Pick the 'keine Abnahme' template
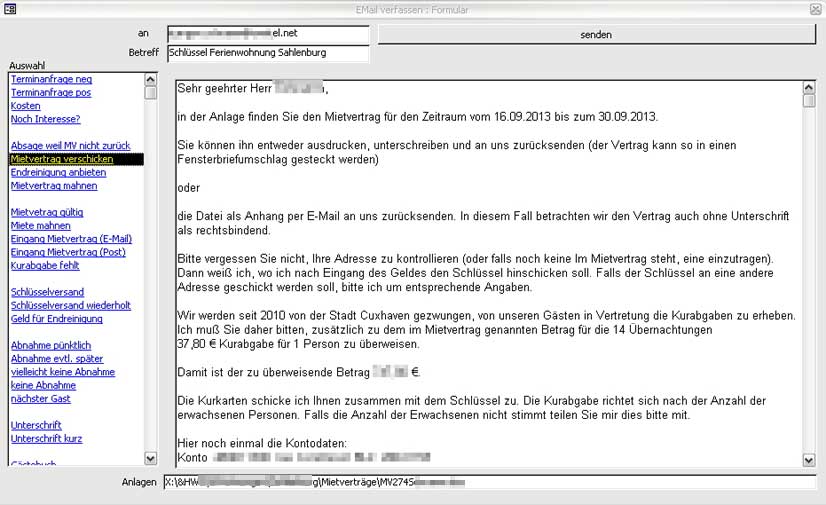826x505 pixels. (43, 385)
